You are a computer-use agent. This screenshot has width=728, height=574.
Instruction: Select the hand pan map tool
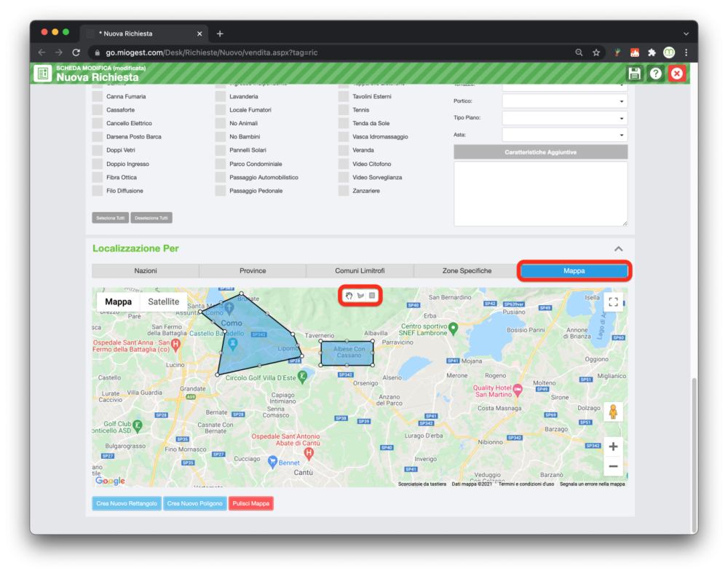pos(349,295)
